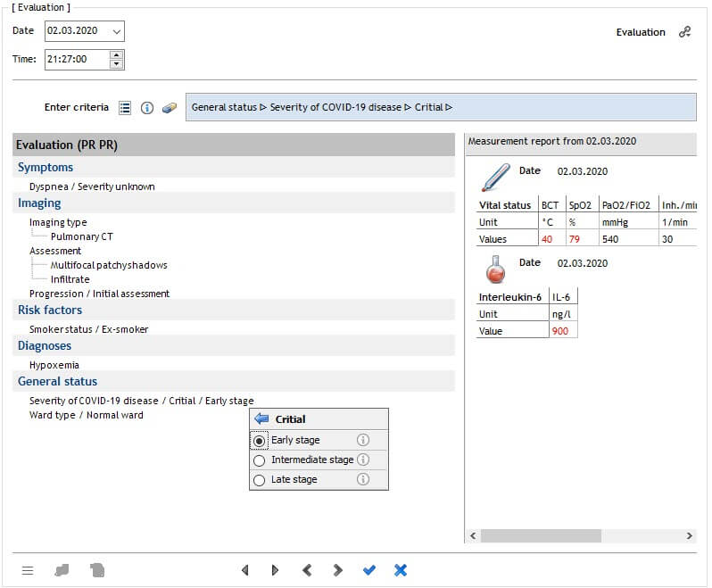This screenshot has width=712, height=588.
Task: Confirm with the blue checkmark
Action: click(x=369, y=570)
